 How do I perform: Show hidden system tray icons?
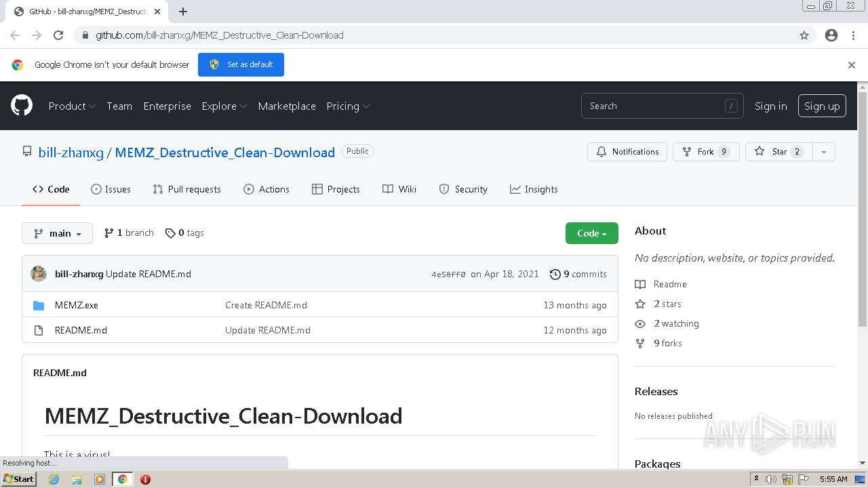tap(756, 479)
